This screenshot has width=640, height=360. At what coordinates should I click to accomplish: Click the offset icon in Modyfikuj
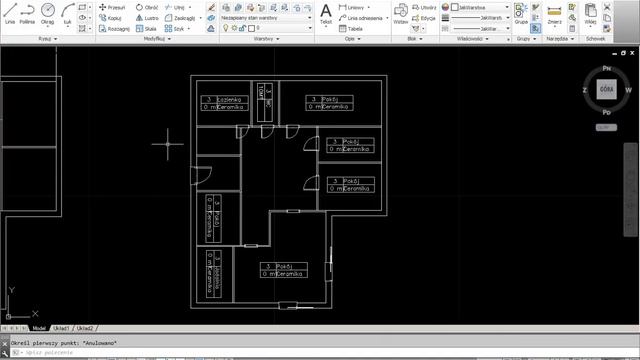point(211,29)
